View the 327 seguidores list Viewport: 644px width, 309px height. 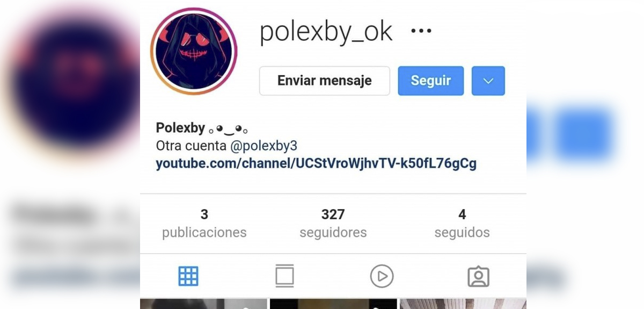click(x=333, y=224)
